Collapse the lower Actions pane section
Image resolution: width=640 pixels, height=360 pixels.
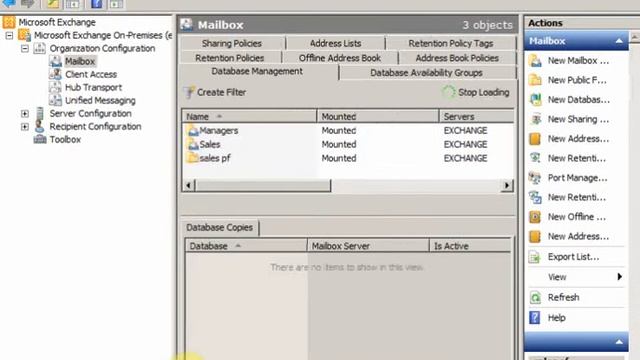coord(619,342)
